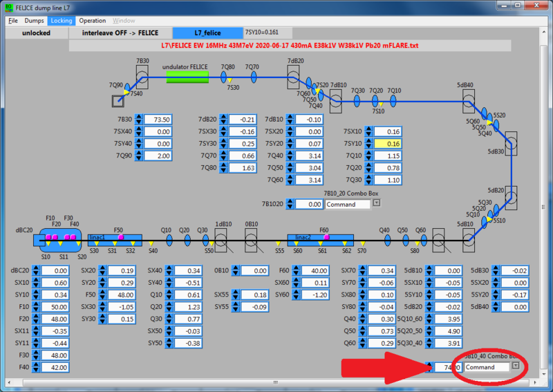The height and width of the screenshot is (392, 553).
Task: Select the 5dB30 dipole symbol on right side
Action: [x=512, y=144]
